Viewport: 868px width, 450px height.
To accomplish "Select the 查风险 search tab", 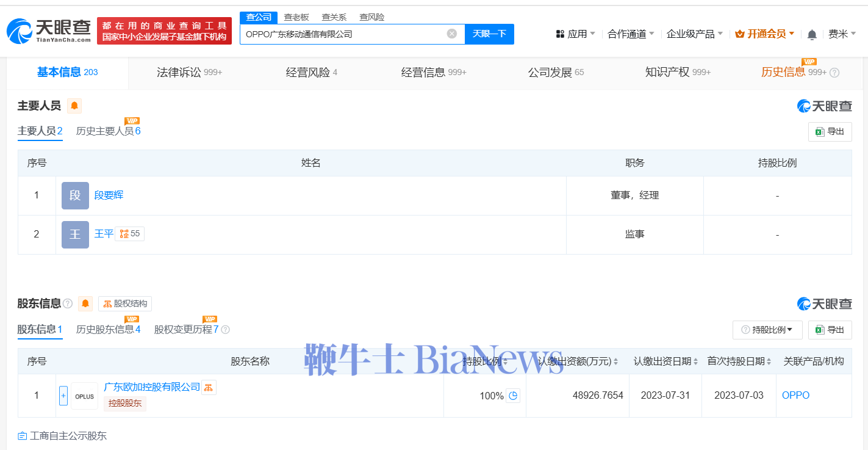I will tap(372, 17).
